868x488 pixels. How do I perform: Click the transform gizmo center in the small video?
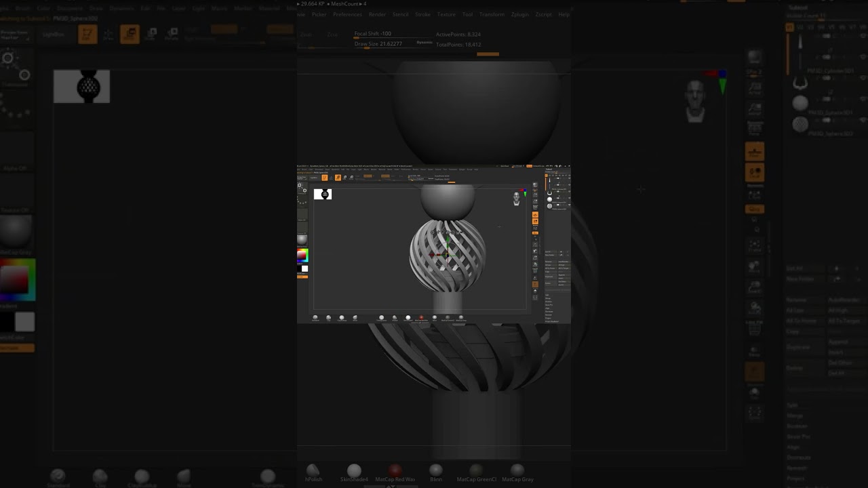click(x=446, y=254)
